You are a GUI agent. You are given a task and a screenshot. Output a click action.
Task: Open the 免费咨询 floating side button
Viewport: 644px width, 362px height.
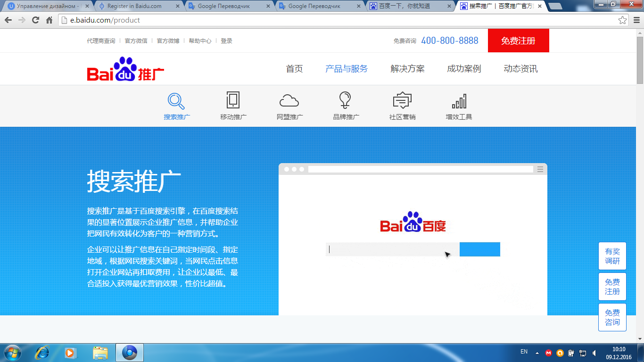coord(612,317)
